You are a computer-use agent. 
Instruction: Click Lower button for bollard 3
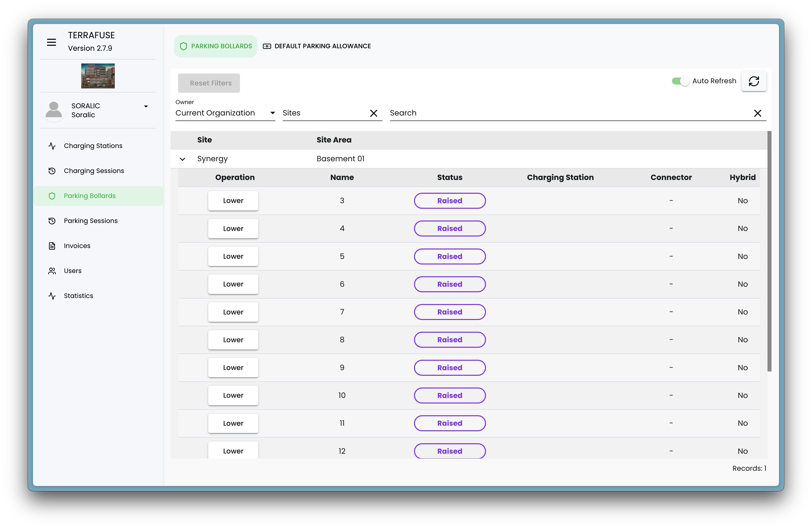233,200
